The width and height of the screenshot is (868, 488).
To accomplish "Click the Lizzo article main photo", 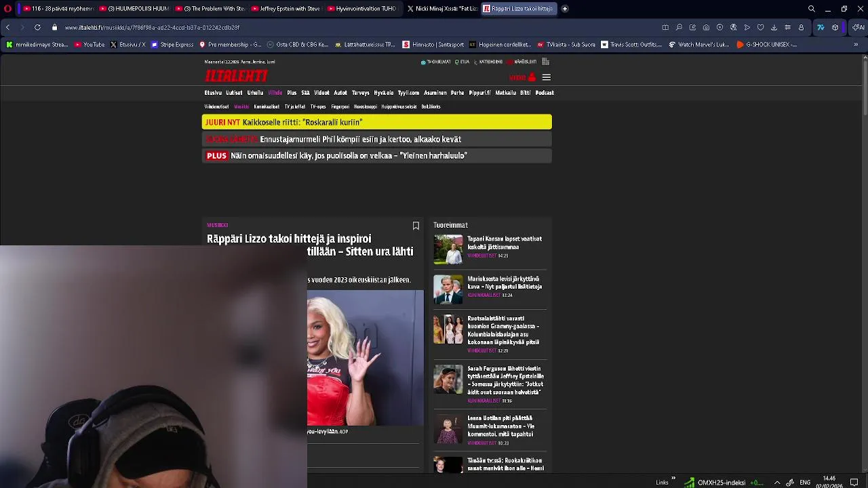I will click(x=365, y=358).
